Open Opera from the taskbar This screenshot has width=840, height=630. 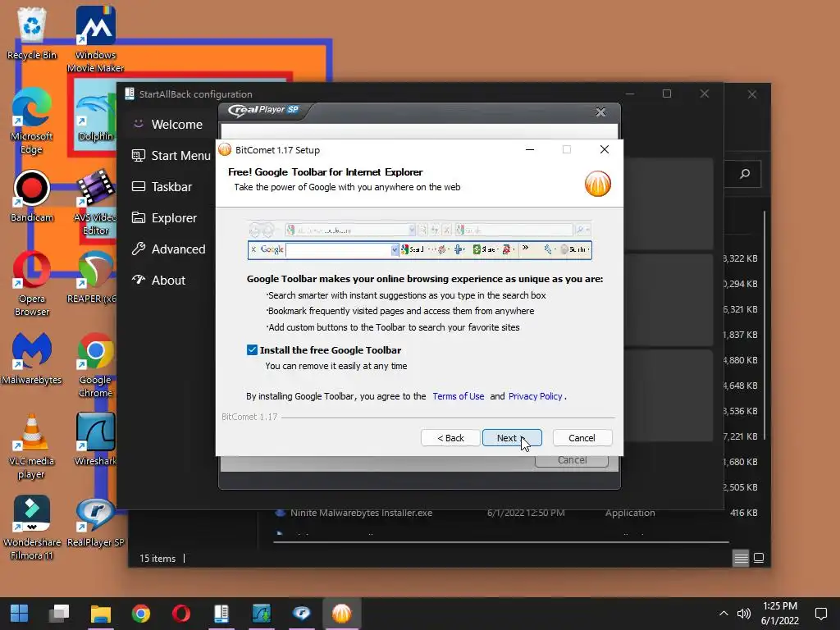coord(181,614)
